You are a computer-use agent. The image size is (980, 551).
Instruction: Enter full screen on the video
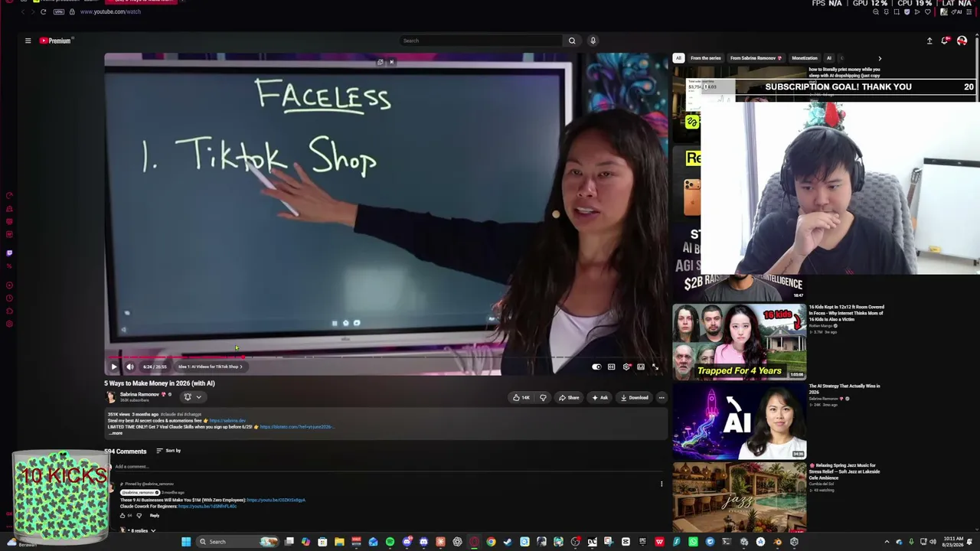pos(655,367)
